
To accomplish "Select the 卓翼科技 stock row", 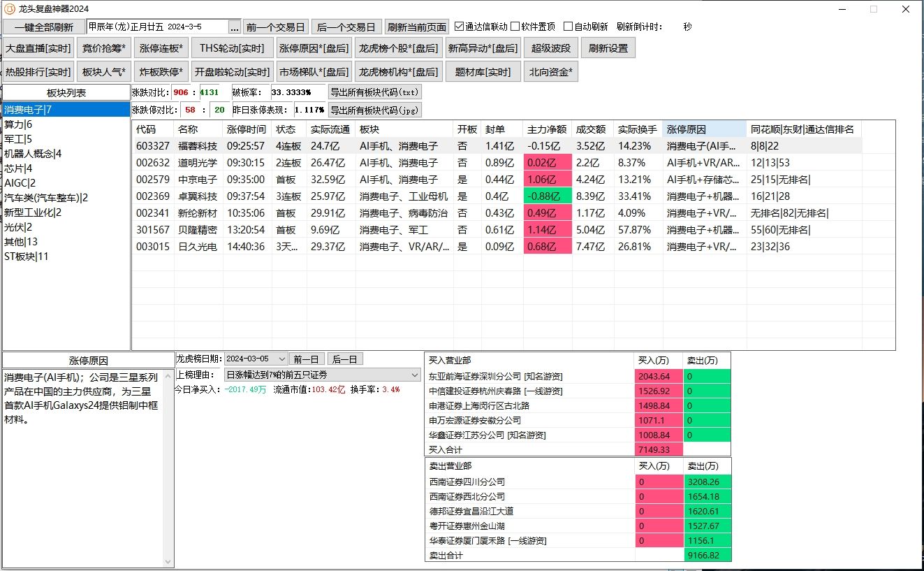I will 198,196.
